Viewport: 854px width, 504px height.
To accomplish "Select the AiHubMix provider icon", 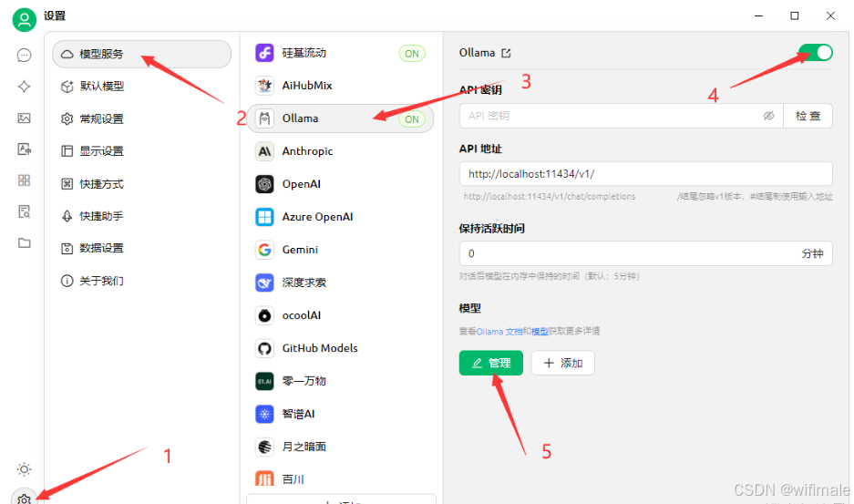I will (x=264, y=86).
